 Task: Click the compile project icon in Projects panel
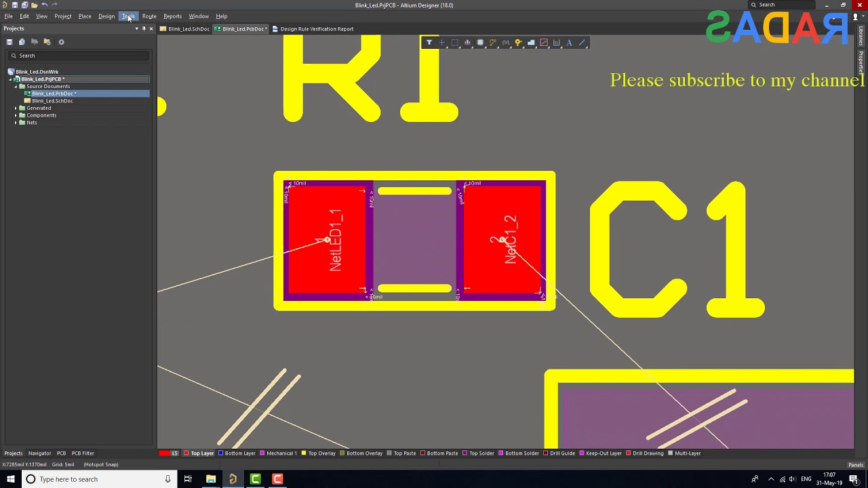[x=35, y=42]
